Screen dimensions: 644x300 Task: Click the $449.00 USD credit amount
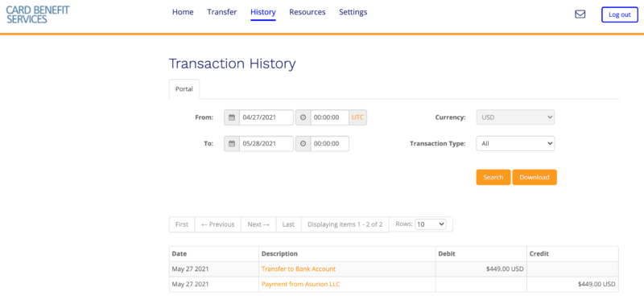click(x=597, y=284)
